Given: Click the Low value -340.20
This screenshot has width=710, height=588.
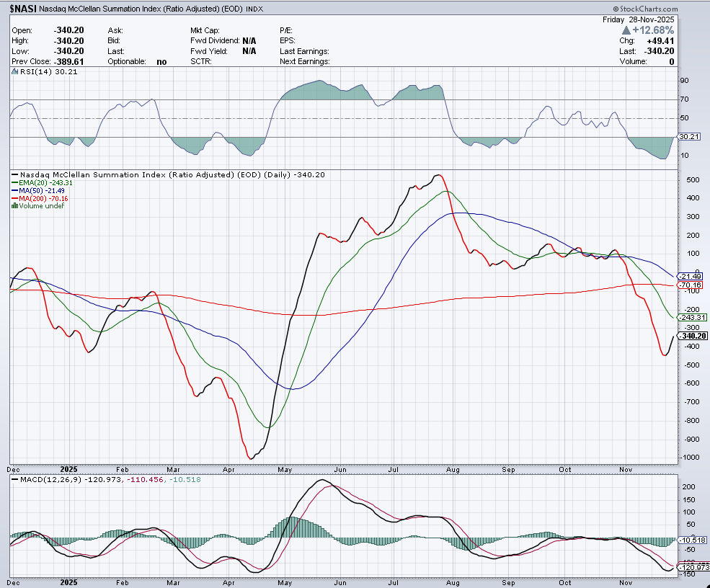Looking at the screenshot, I should tap(68, 51).
